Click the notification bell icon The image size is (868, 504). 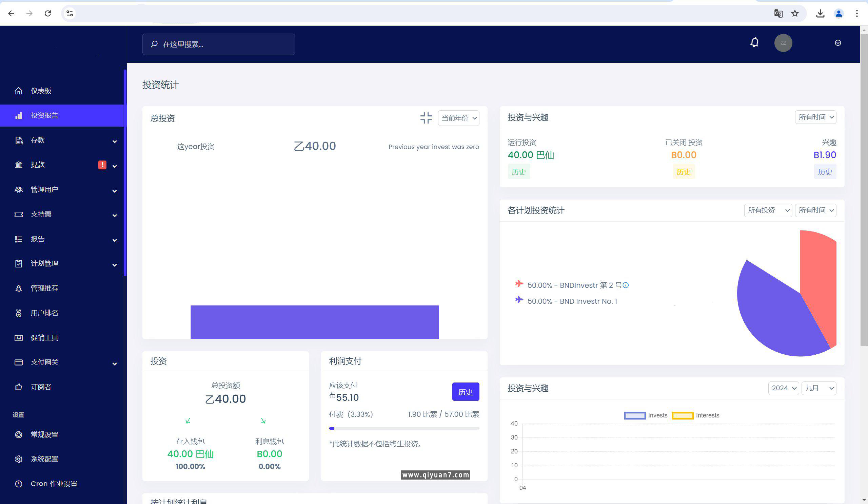[x=754, y=43]
